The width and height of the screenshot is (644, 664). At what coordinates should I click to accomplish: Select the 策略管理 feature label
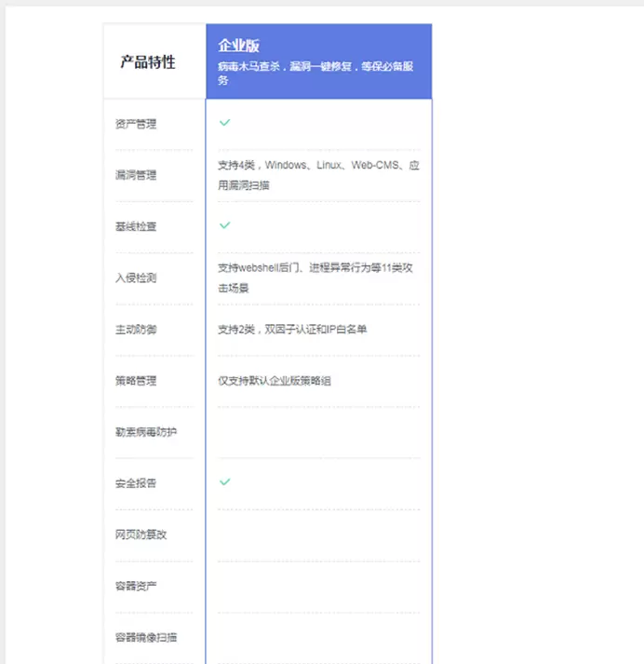[136, 380]
